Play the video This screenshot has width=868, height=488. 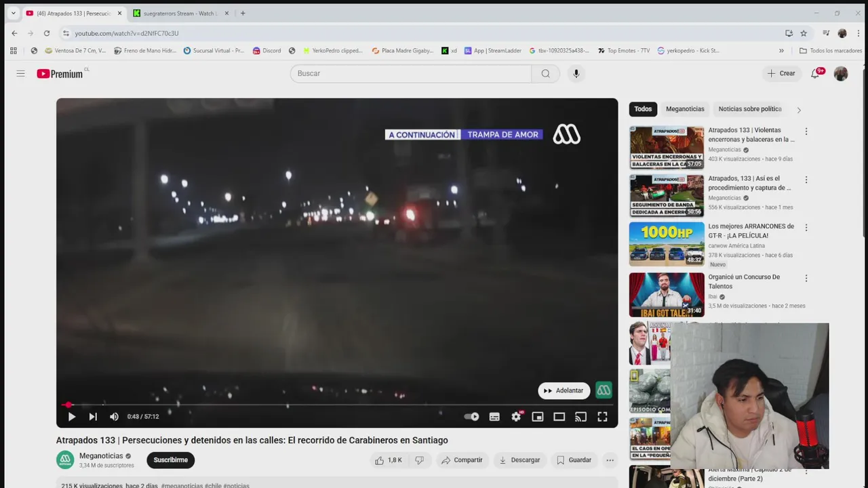pyautogui.click(x=72, y=417)
